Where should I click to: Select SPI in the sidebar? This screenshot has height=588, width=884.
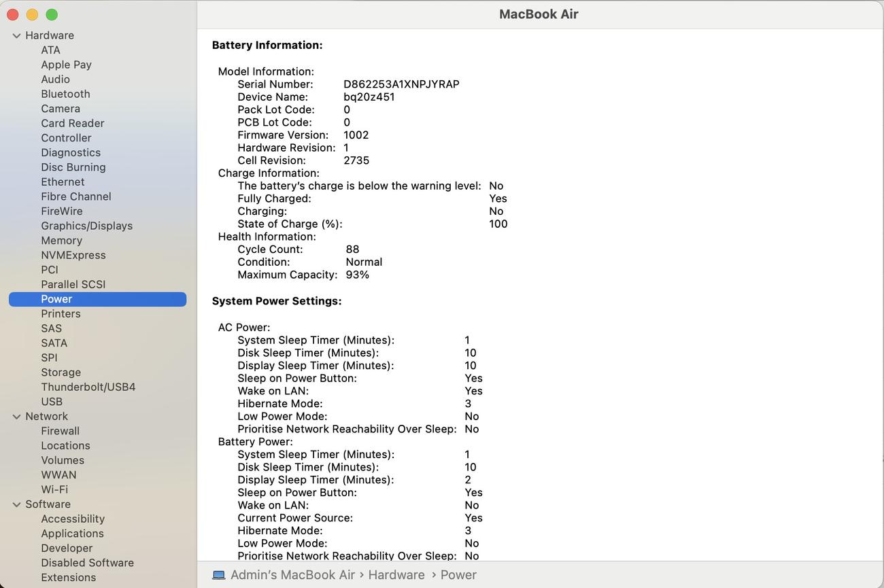(x=49, y=358)
